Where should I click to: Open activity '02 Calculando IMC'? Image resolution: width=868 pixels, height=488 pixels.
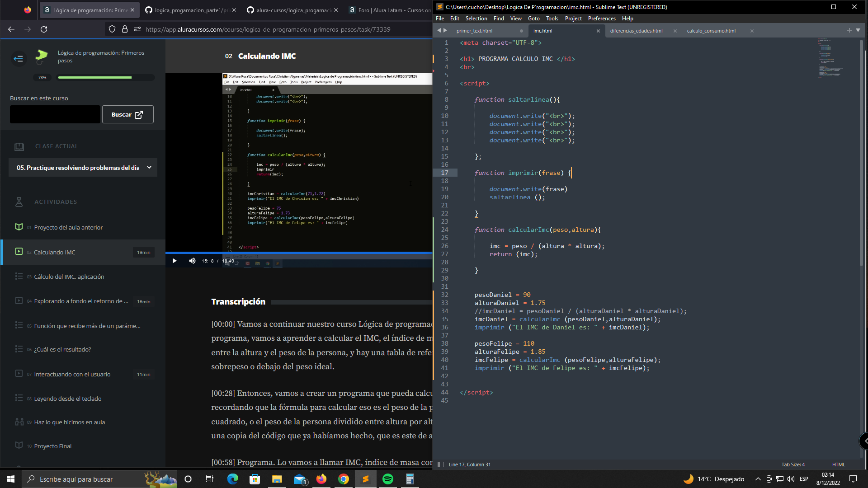click(x=83, y=252)
